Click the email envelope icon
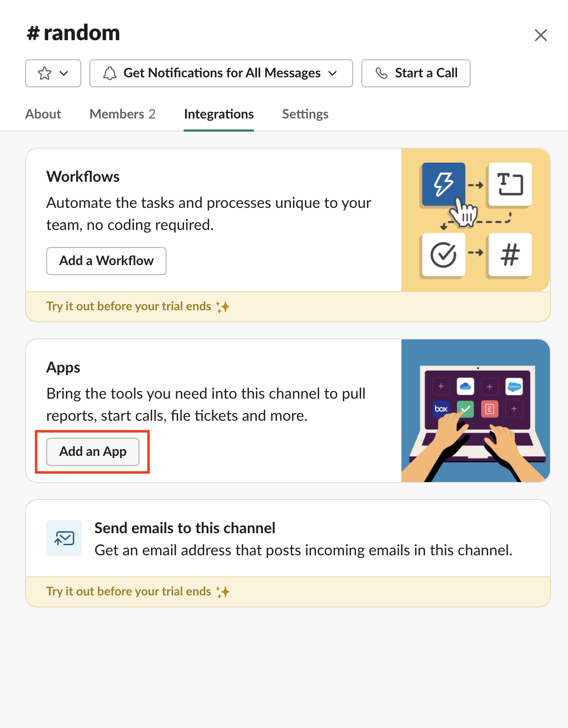 coord(64,538)
